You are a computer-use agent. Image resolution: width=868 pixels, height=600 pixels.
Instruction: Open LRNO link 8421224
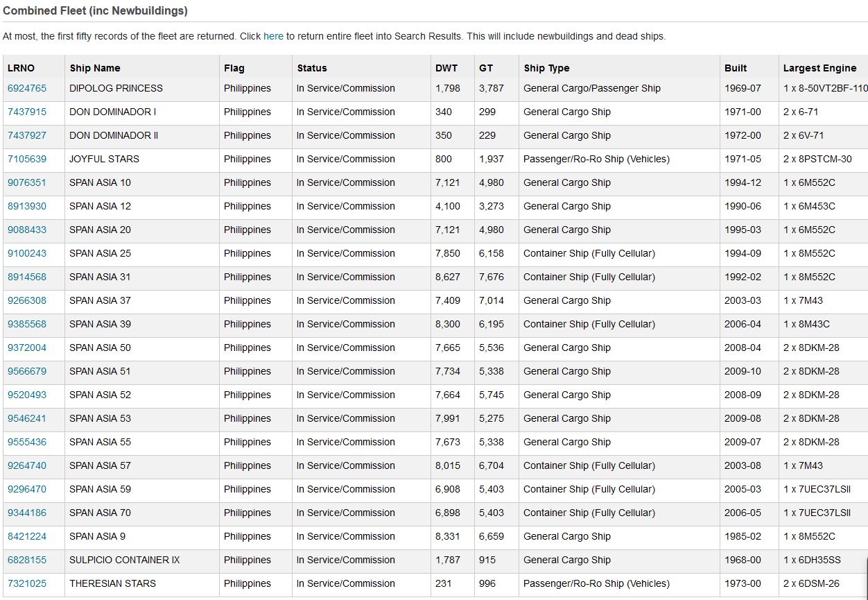pyautogui.click(x=27, y=536)
